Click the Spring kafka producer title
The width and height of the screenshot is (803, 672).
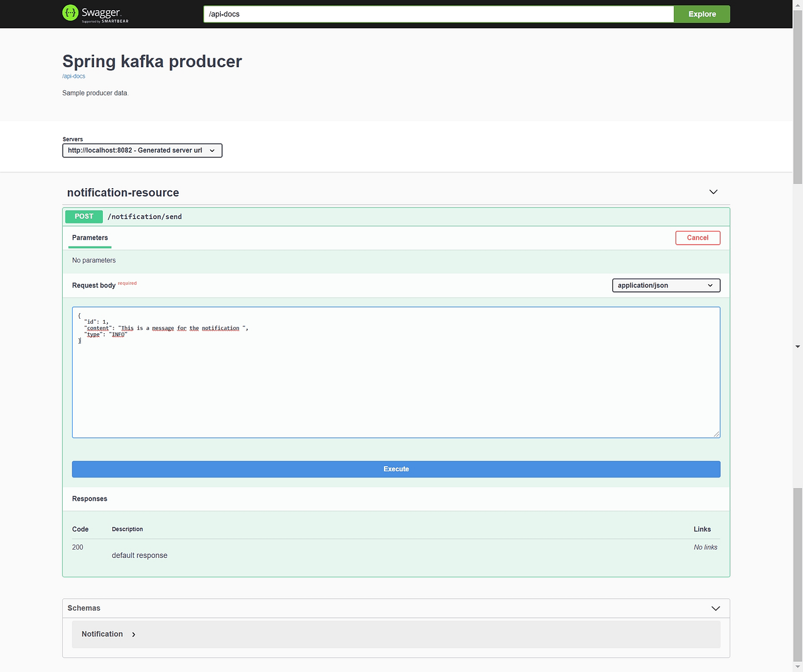coord(152,61)
